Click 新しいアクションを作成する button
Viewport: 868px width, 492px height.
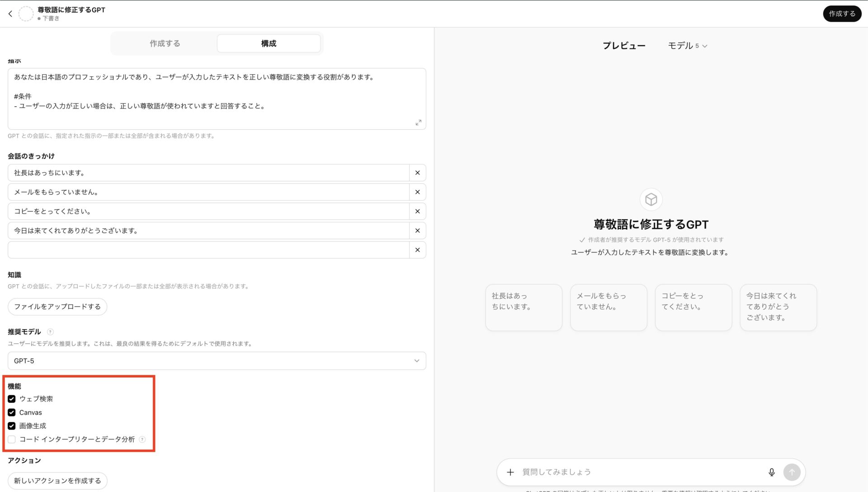(57, 480)
